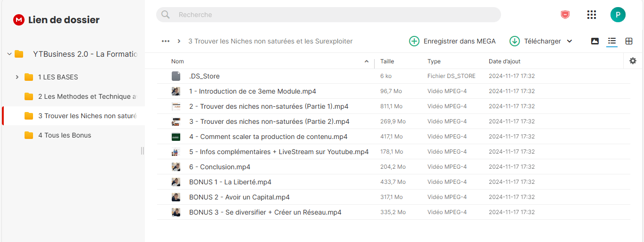The height and width of the screenshot is (242, 644).
Task: Focus the Recherche search field
Action: pyautogui.click(x=328, y=15)
